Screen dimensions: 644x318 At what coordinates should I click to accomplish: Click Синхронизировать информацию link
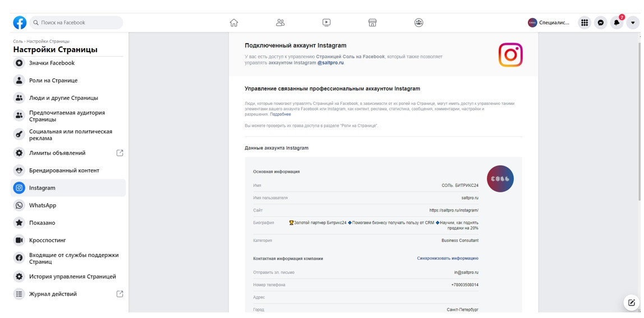[x=448, y=259]
